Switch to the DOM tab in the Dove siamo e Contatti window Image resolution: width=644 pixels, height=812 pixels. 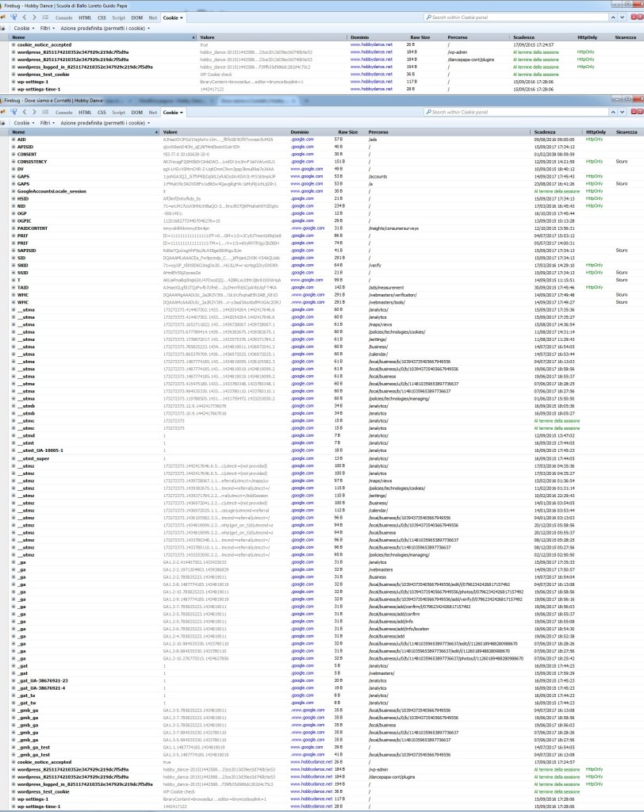click(x=136, y=113)
